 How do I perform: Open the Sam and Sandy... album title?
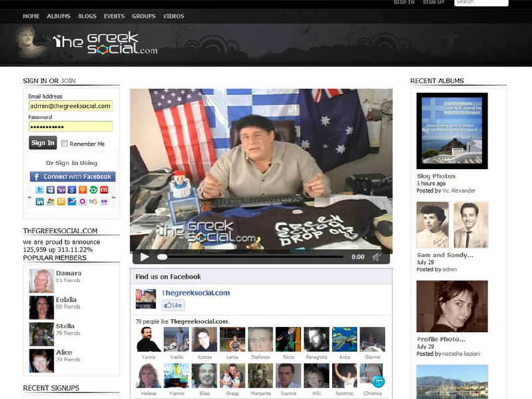coord(445,255)
